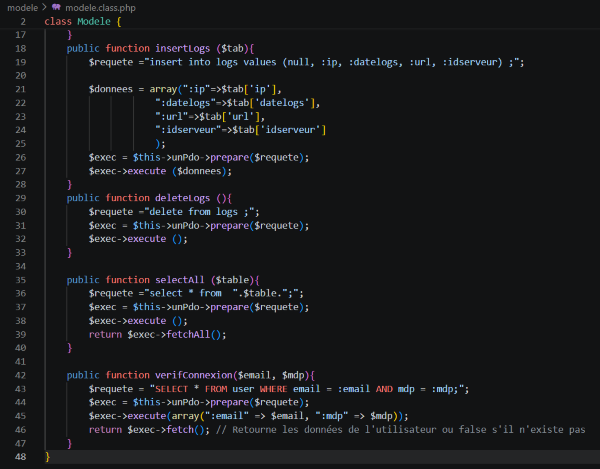Click the closing brace on line 48
Viewport: 600px width, 469px height.
(47, 457)
